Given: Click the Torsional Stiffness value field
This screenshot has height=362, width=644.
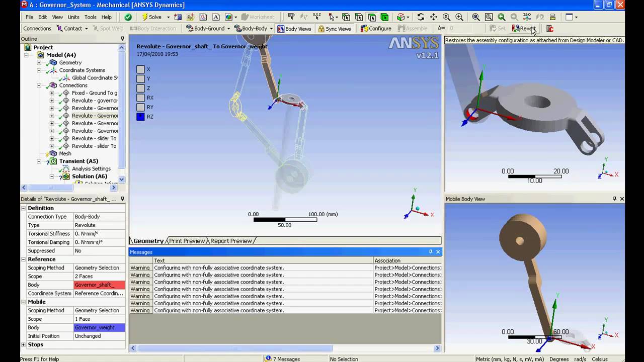Looking at the screenshot, I should [x=99, y=234].
